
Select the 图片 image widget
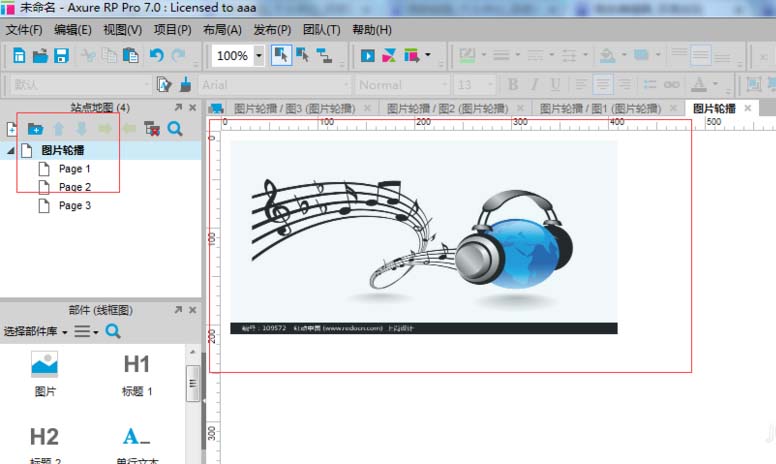tap(45, 374)
